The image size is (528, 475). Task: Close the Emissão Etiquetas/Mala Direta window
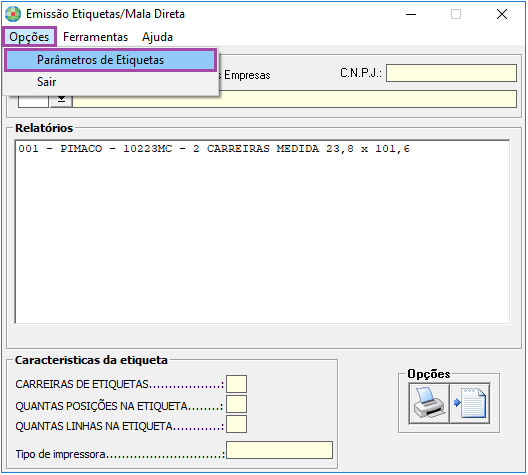502,14
